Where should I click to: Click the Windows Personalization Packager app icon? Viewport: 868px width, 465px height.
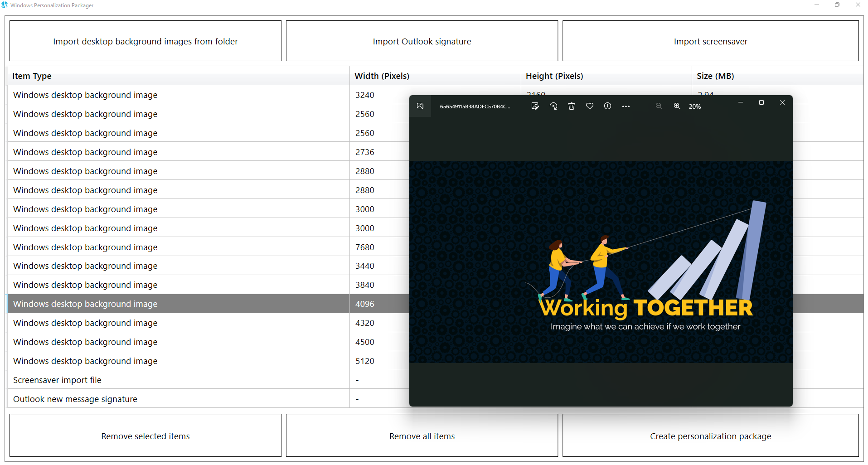[x=5, y=5]
